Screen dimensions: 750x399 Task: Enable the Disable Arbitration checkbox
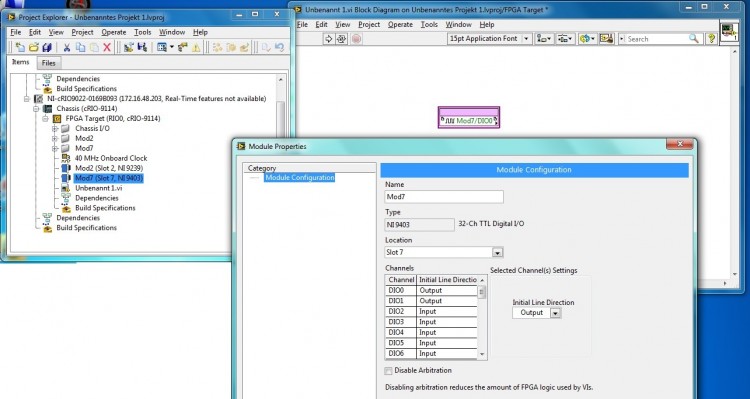coord(388,371)
